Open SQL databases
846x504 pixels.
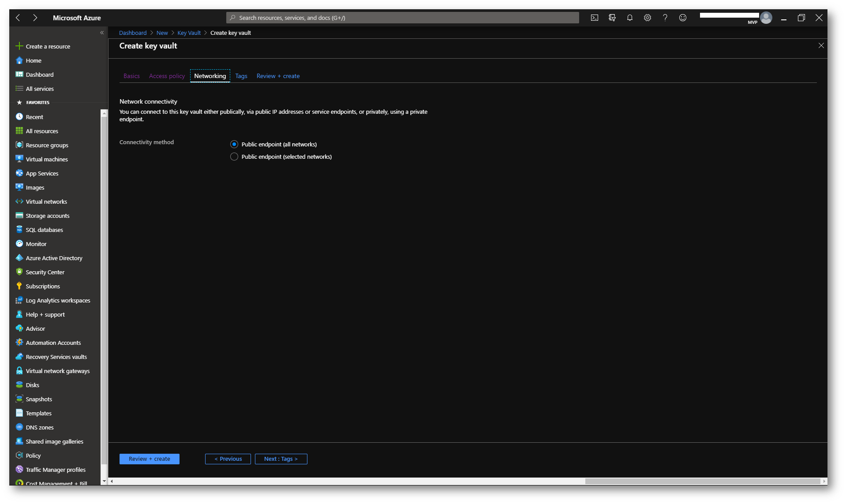click(x=44, y=230)
